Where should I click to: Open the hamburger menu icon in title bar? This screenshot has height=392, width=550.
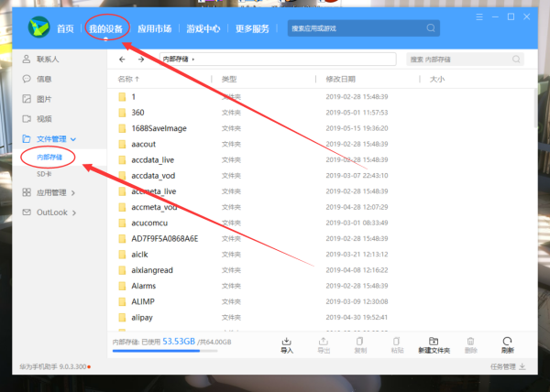tap(479, 16)
